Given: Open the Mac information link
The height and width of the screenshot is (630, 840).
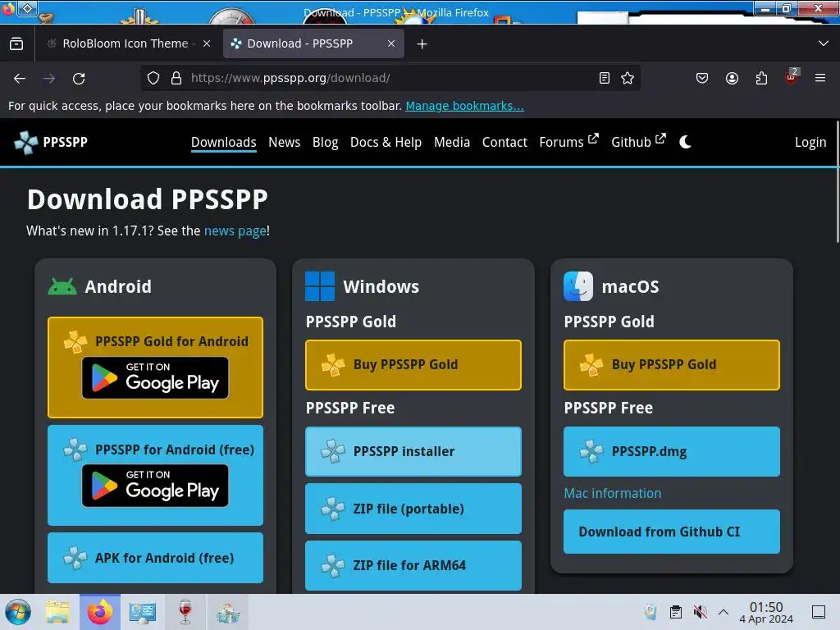Looking at the screenshot, I should pos(612,493).
